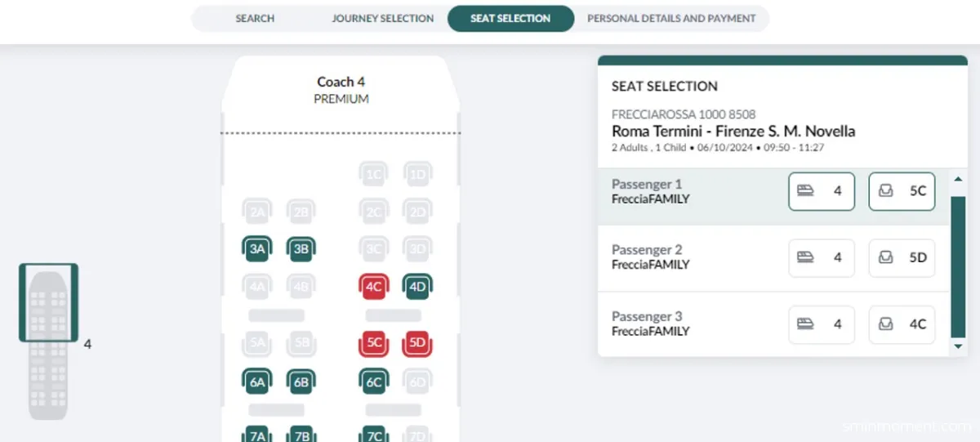Go back to the Search step
980x442 pixels.
(255, 18)
